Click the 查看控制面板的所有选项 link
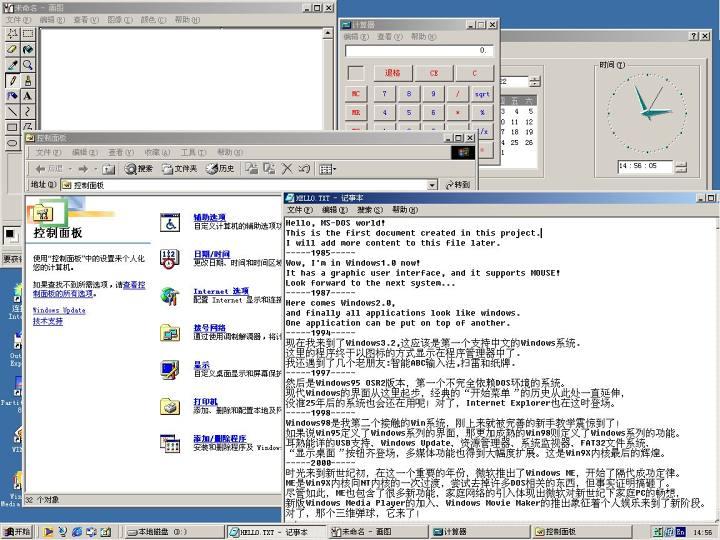The height and width of the screenshot is (540, 720). 89,289
